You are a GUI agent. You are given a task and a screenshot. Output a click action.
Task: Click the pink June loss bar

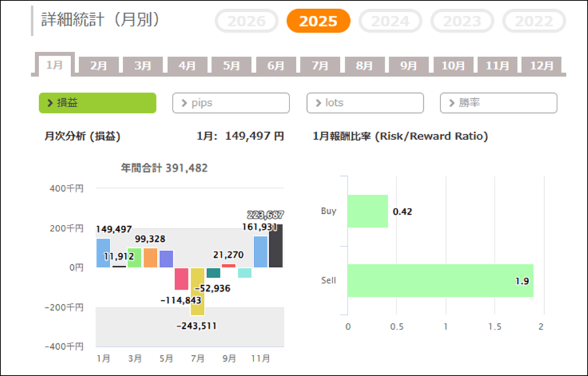182,279
